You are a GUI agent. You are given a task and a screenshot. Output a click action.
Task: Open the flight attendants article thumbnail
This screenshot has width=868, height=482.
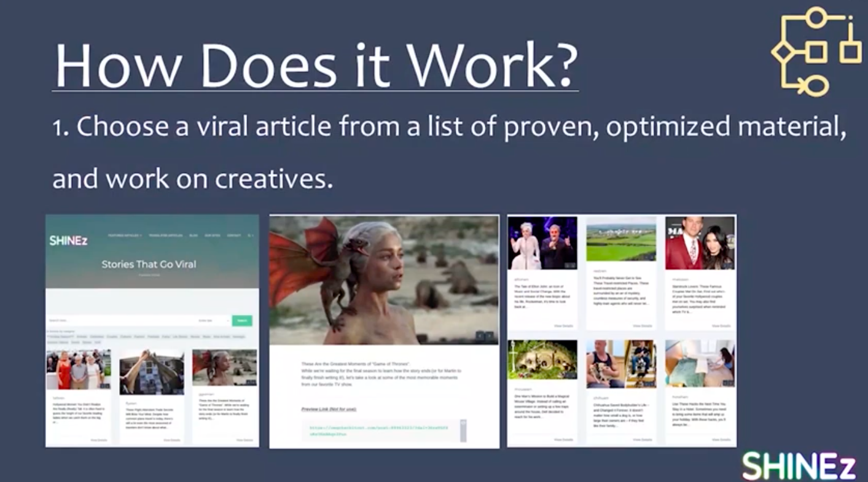[152, 372]
